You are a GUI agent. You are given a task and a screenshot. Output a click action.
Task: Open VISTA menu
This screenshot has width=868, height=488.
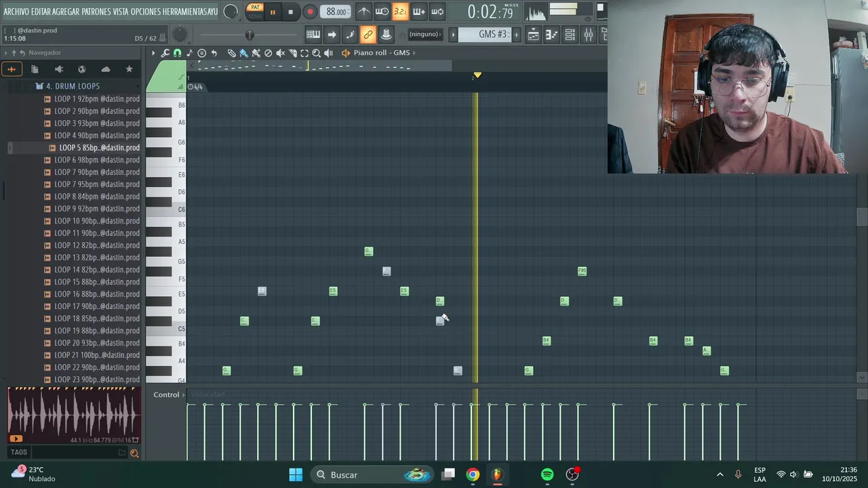click(x=121, y=12)
